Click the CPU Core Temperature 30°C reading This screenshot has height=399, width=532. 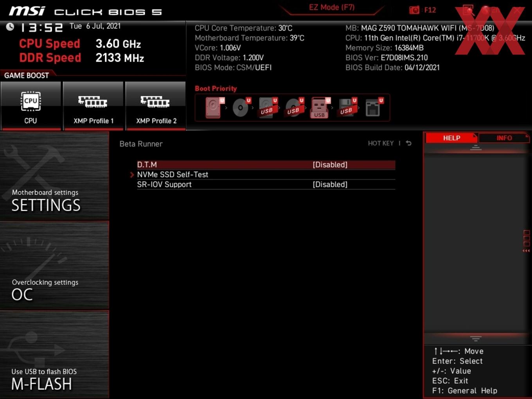tap(243, 28)
